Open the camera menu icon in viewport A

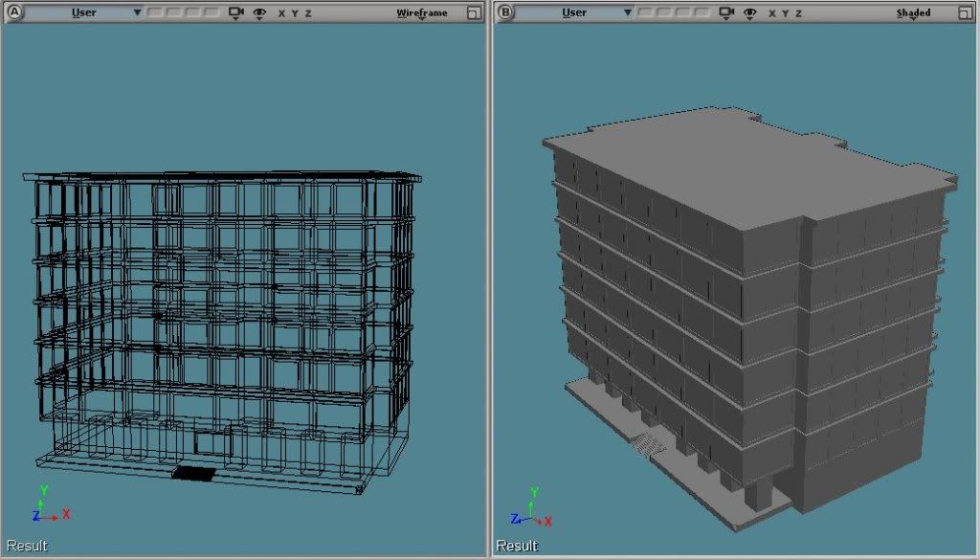click(x=235, y=13)
